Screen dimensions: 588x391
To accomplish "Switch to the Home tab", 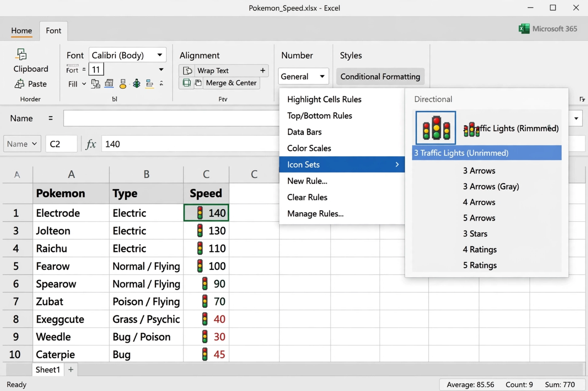I will pyautogui.click(x=22, y=30).
